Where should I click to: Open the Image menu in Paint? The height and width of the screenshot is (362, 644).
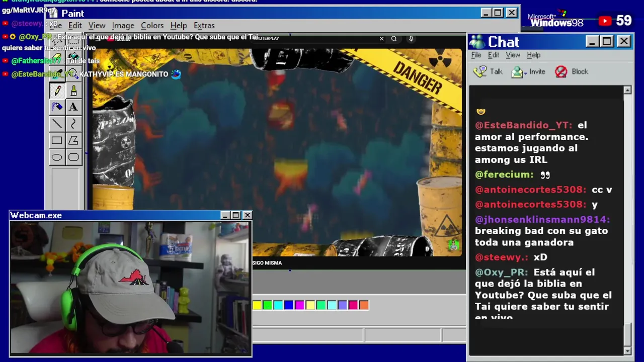[123, 26]
